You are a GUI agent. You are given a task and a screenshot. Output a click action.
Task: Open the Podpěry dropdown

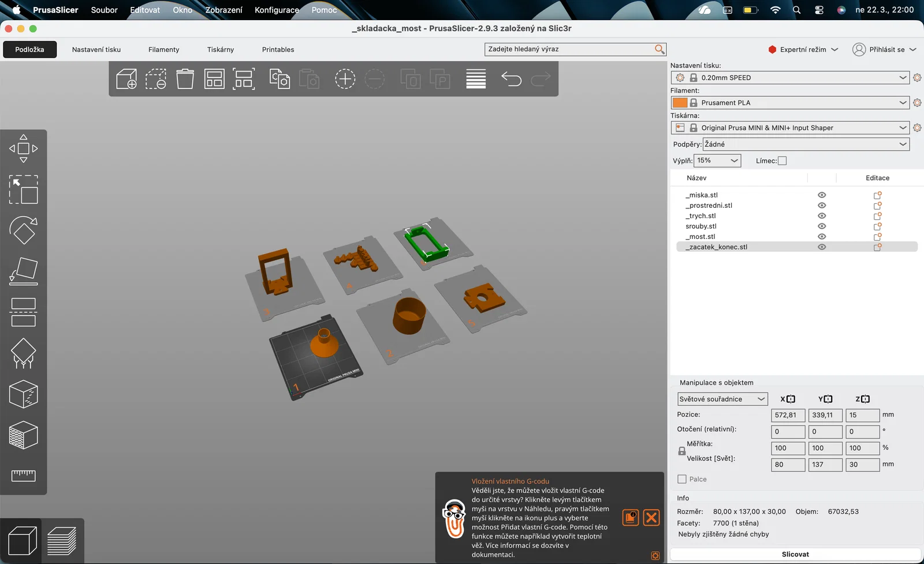coord(806,144)
